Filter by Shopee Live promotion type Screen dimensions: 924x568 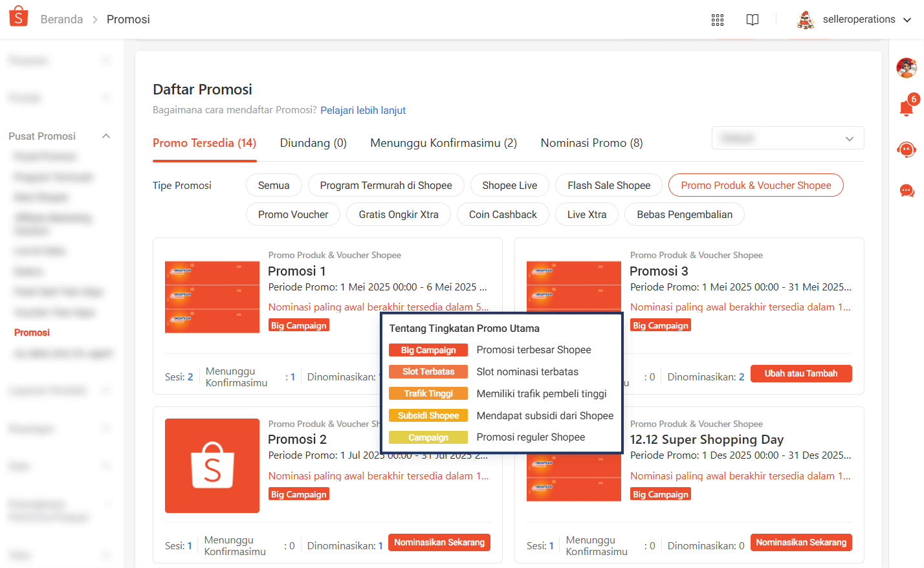tap(510, 186)
